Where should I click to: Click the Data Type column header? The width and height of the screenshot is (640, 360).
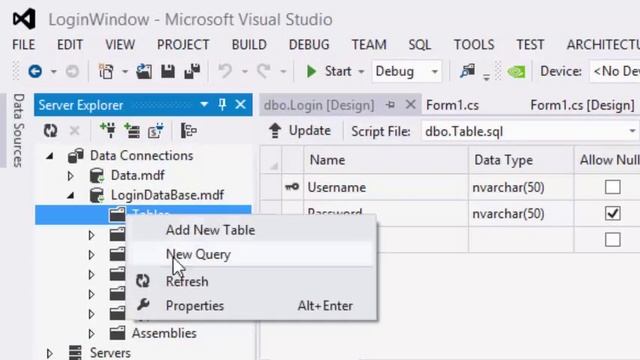click(x=521, y=160)
